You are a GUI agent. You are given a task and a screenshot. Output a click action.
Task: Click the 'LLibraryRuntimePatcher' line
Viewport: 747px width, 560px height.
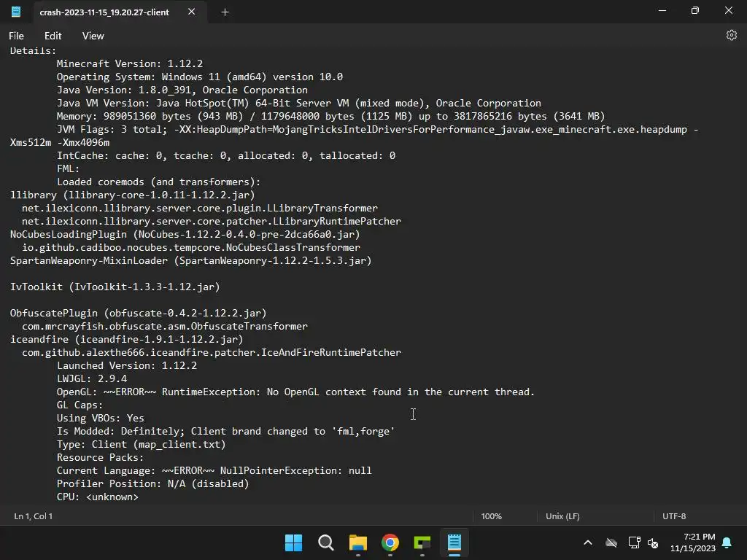click(212, 221)
